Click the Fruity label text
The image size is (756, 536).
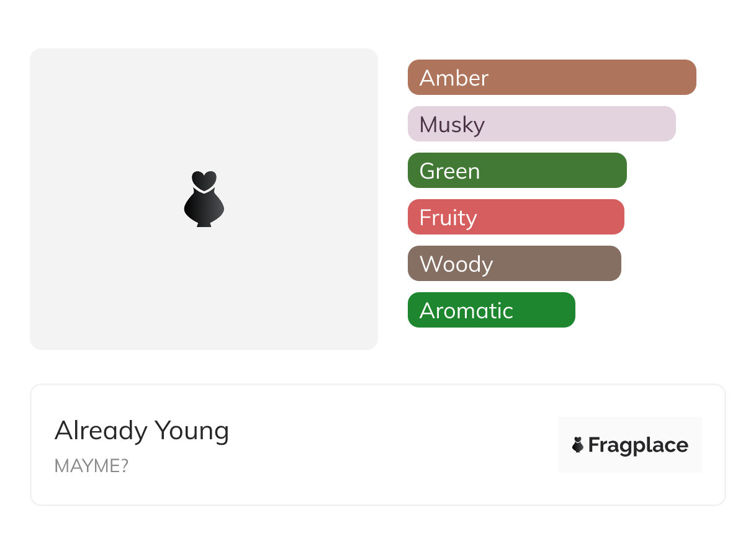tap(448, 217)
